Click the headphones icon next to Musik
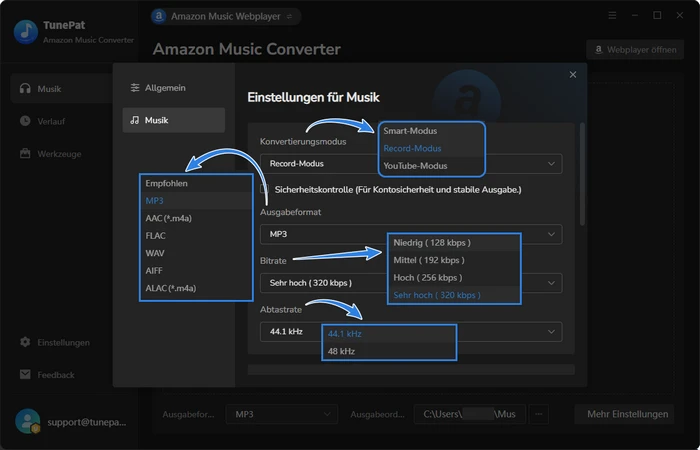The image size is (700, 450). click(x=25, y=88)
